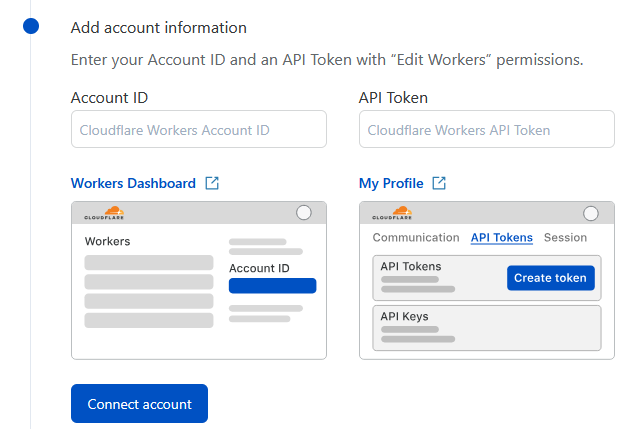This screenshot has width=640, height=429.
Task: Click profile circle in Workers Dashboard illustration
Action: click(304, 213)
